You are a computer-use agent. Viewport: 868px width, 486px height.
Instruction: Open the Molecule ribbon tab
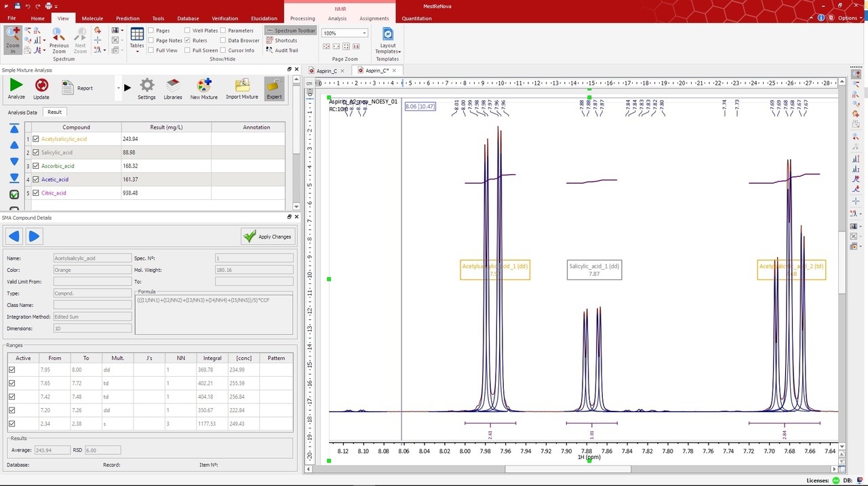[92, 18]
